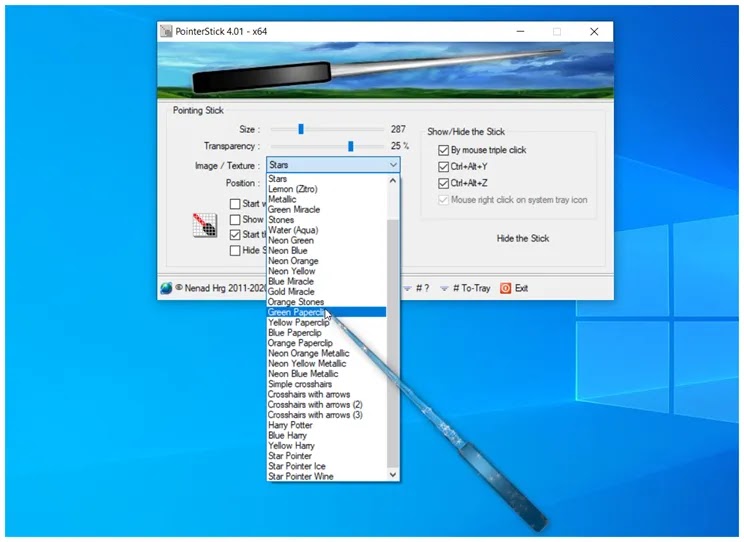Click the texture list scroll up arrow
Screen dimensions: 744x542
tap(393, 180)
